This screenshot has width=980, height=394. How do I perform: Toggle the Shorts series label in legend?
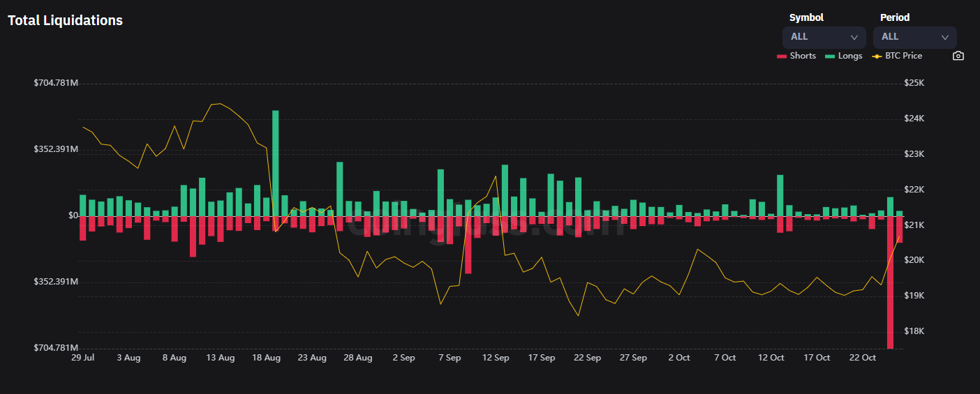pyautogui.click(x=803, y=56)
